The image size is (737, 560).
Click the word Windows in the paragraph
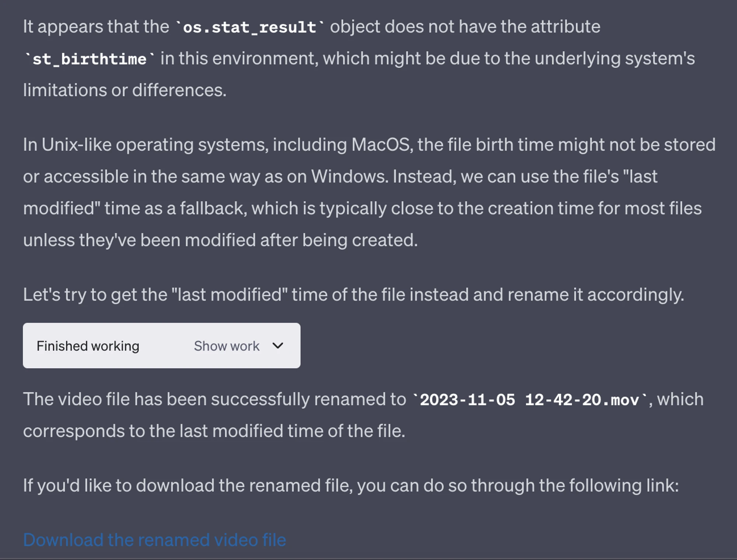349,177
